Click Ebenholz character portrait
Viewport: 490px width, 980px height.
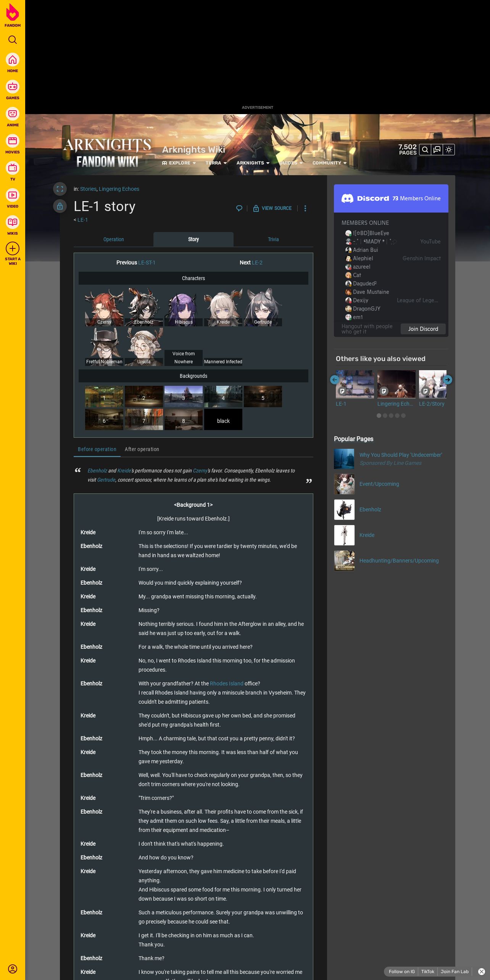[144, 307]
